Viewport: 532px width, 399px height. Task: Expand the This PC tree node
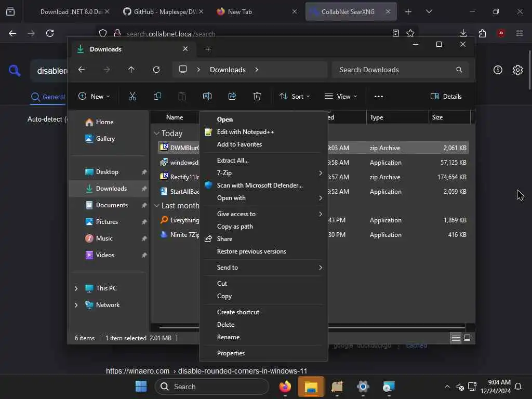[76, 288]
